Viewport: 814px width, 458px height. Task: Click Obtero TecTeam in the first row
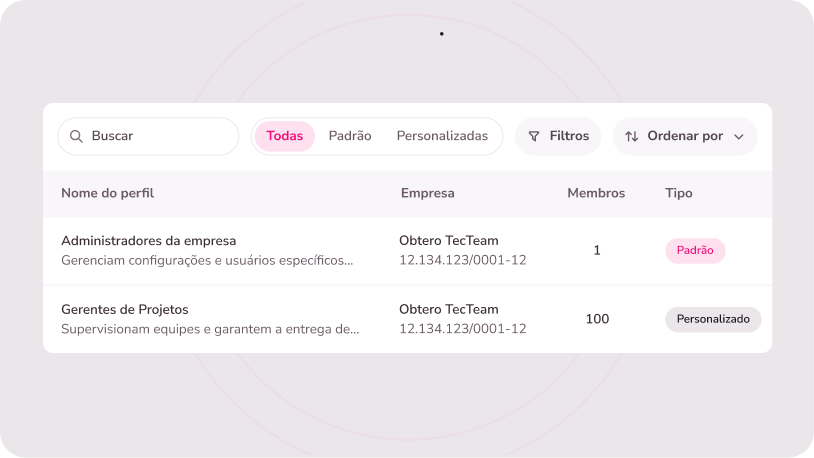point(448,241)
